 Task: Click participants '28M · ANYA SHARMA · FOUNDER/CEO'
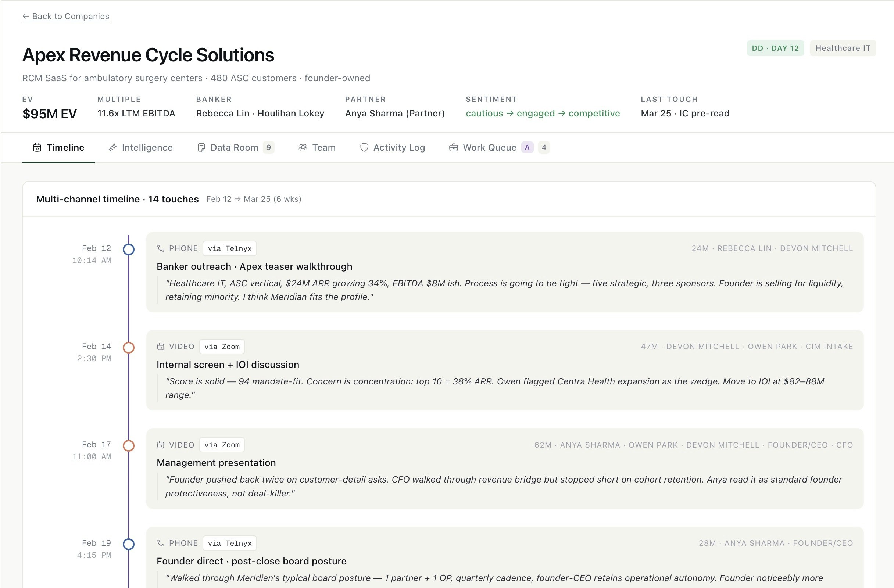pyautogui.click(x=776, y=543)
